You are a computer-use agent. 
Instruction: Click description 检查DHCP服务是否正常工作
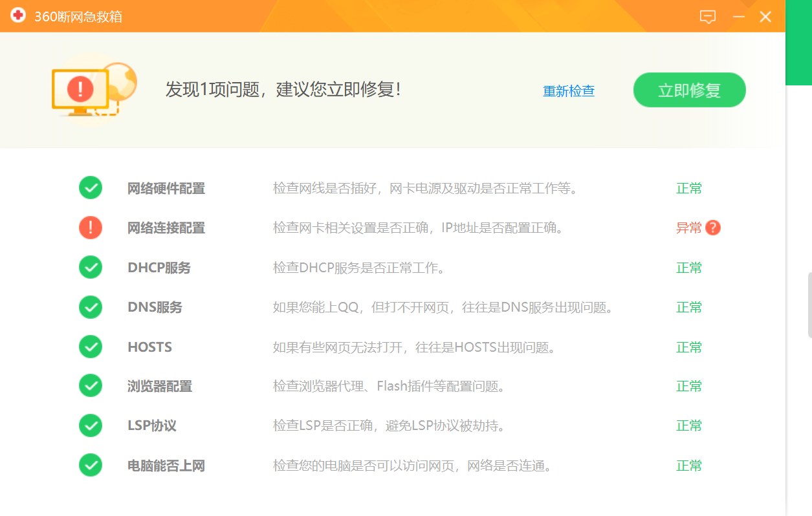click(359, 268)
